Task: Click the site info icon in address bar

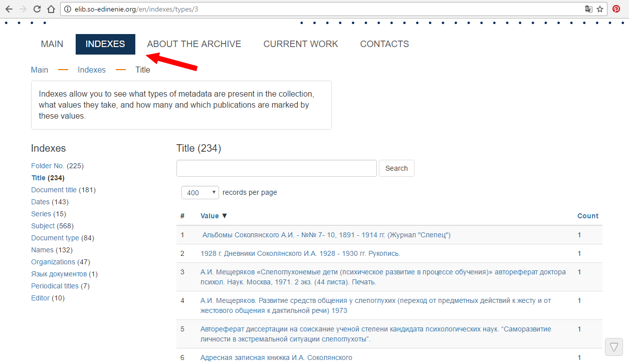Action: coord(68,9)
